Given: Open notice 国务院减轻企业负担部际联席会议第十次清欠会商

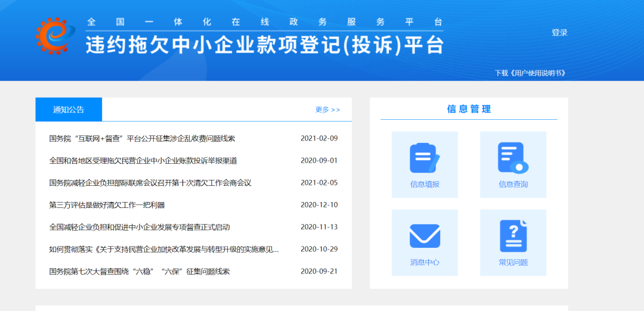Looking at the screenshot, I should coord(150,182).
